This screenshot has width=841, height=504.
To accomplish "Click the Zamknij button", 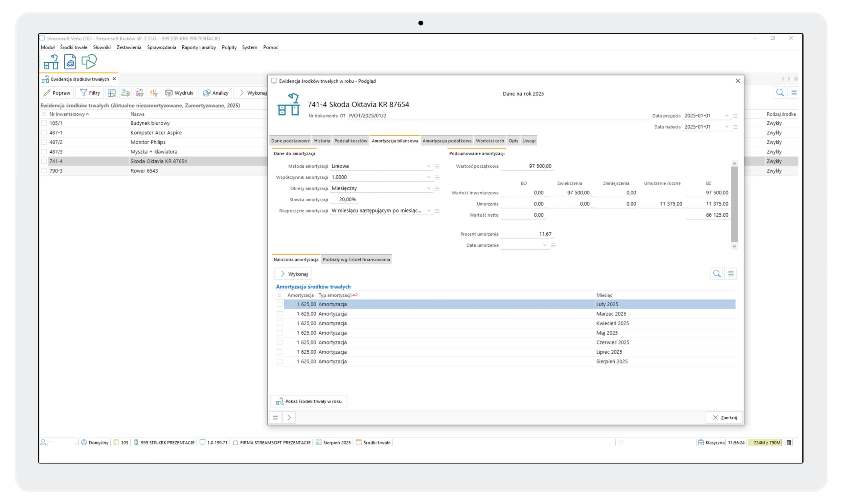I will click(724, 417).
